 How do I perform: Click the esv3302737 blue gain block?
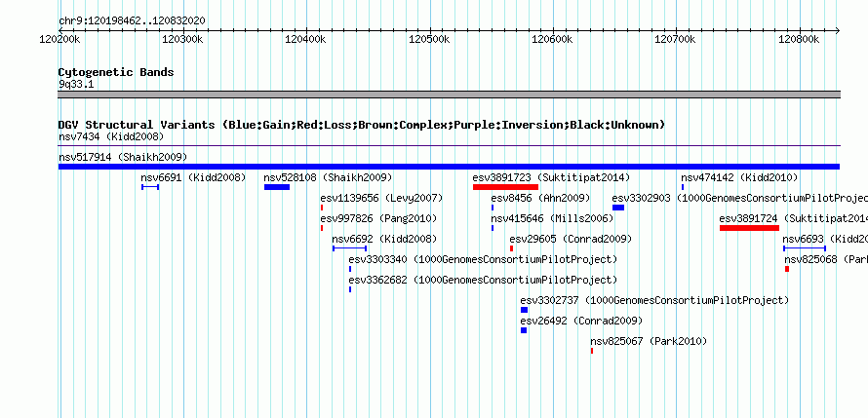524,310
